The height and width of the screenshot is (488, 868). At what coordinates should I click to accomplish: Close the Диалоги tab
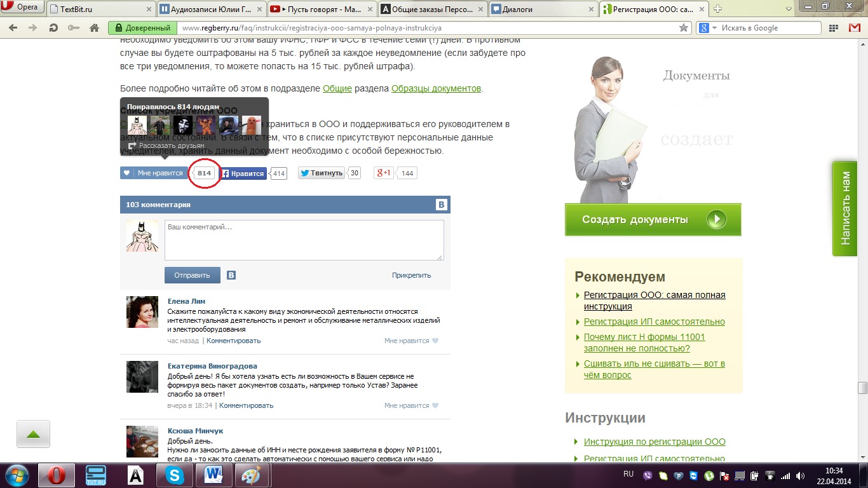click(x=590, y=9)
